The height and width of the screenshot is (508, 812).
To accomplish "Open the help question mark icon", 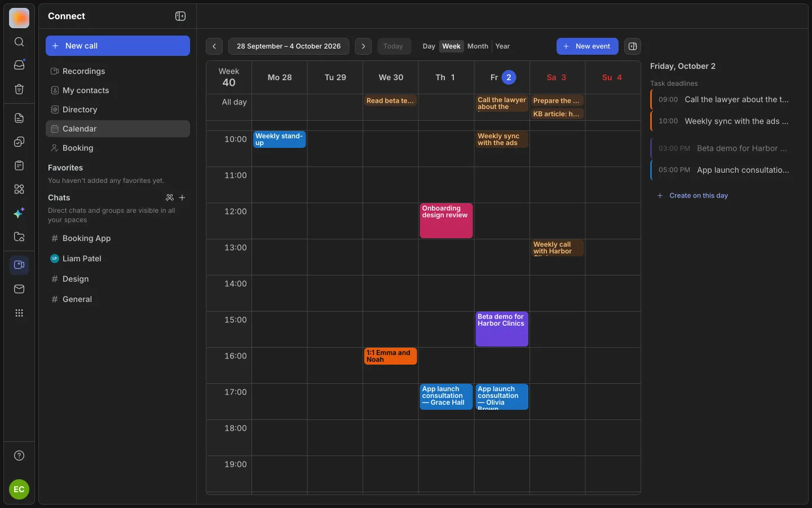I will [19, 456].
